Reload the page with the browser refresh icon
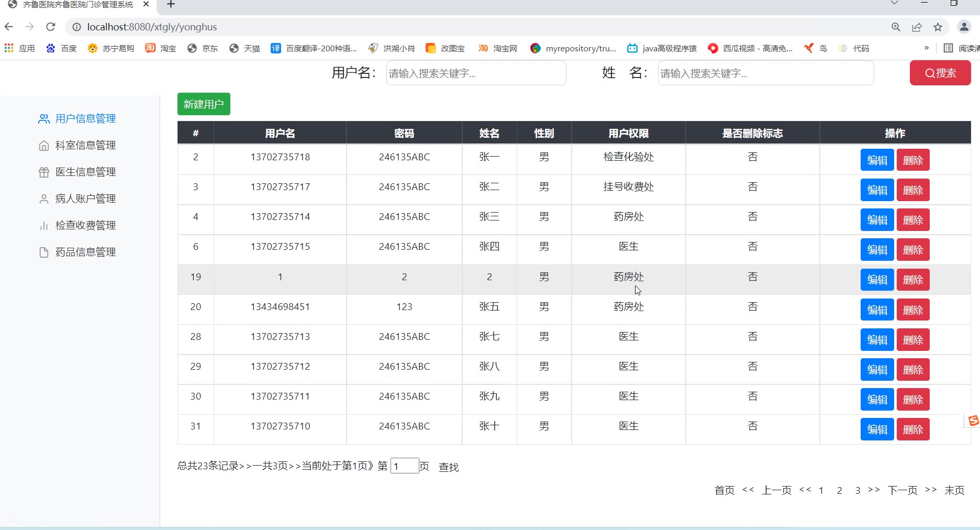Image resolution: width=980 pixels, height=530 pixels. [51, 27]
